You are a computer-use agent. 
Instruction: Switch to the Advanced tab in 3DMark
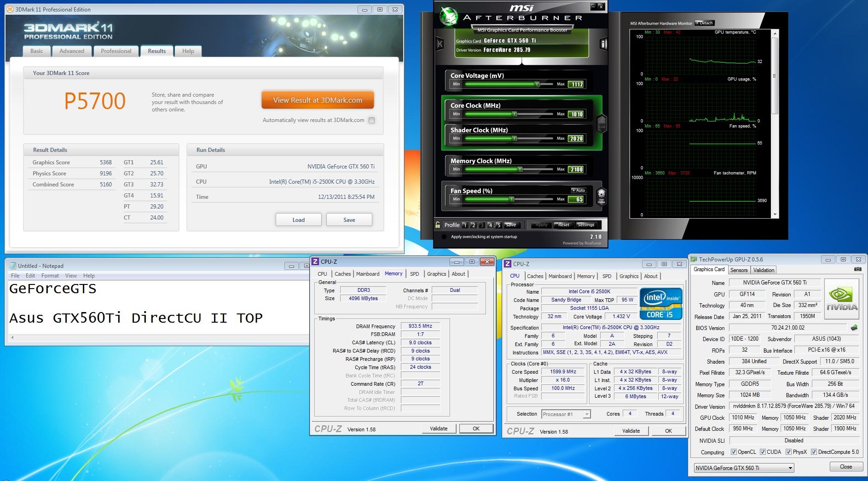click(72, 51)
